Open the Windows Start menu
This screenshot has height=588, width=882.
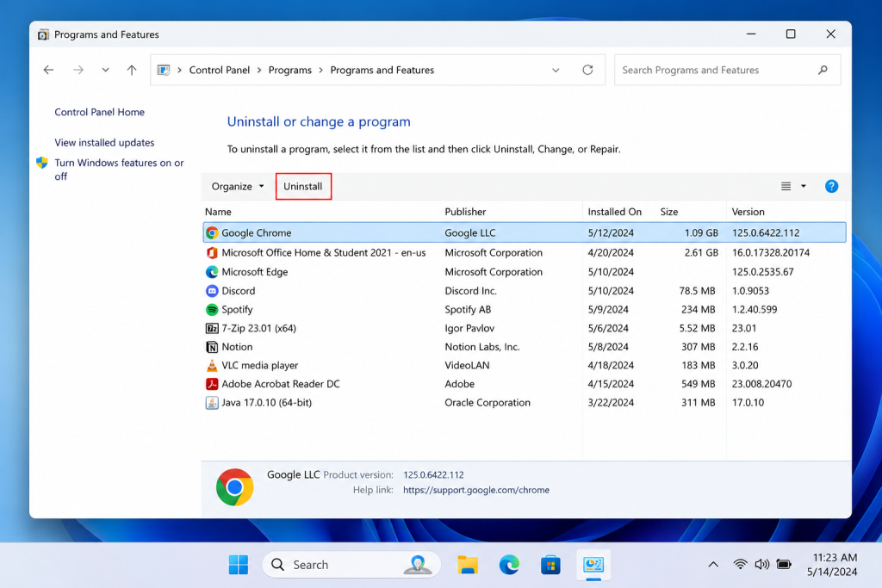[x=239, y=565]
